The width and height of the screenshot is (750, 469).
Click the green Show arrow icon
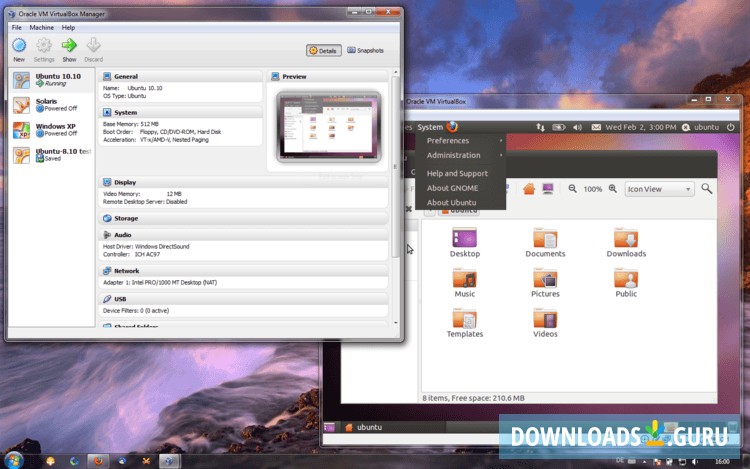tap(69, 46)
